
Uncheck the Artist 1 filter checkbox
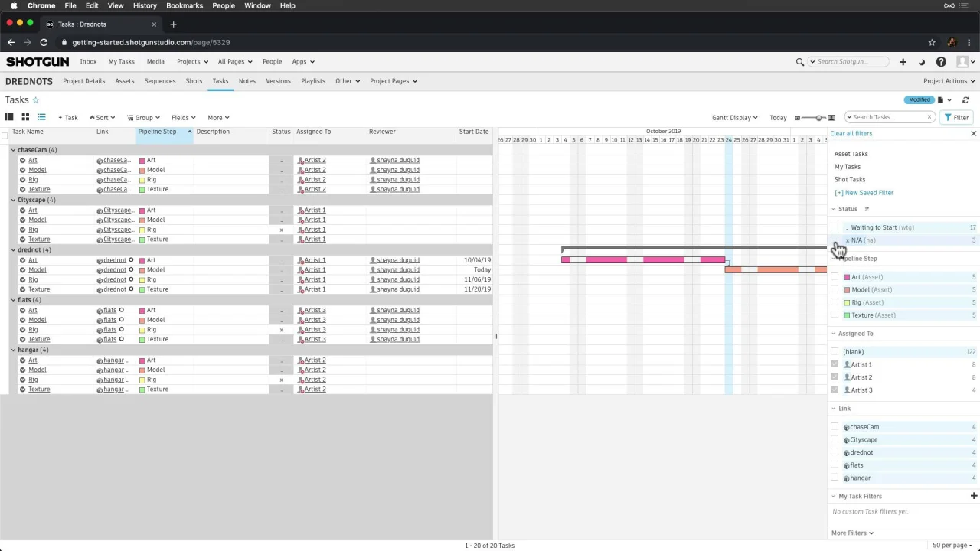pos(835,365)
